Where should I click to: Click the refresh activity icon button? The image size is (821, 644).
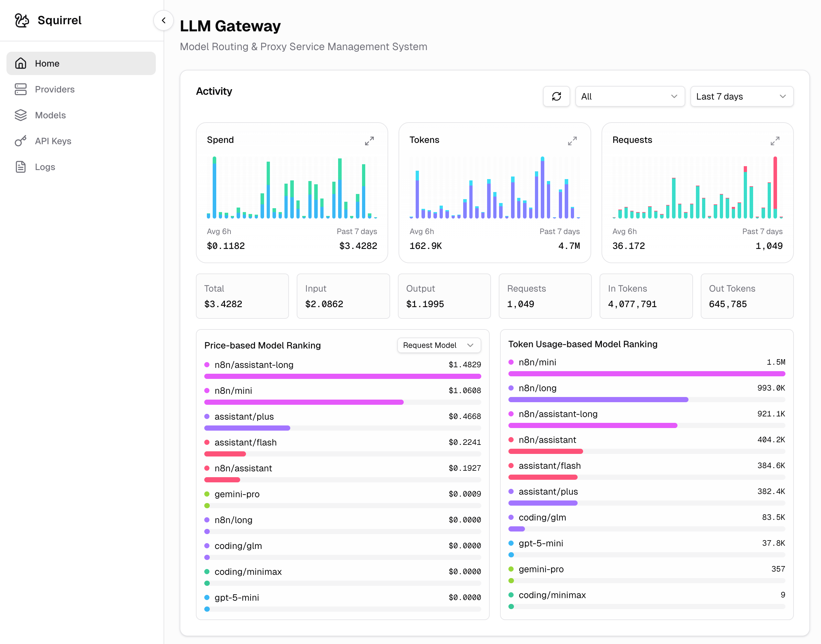[556, 97]
